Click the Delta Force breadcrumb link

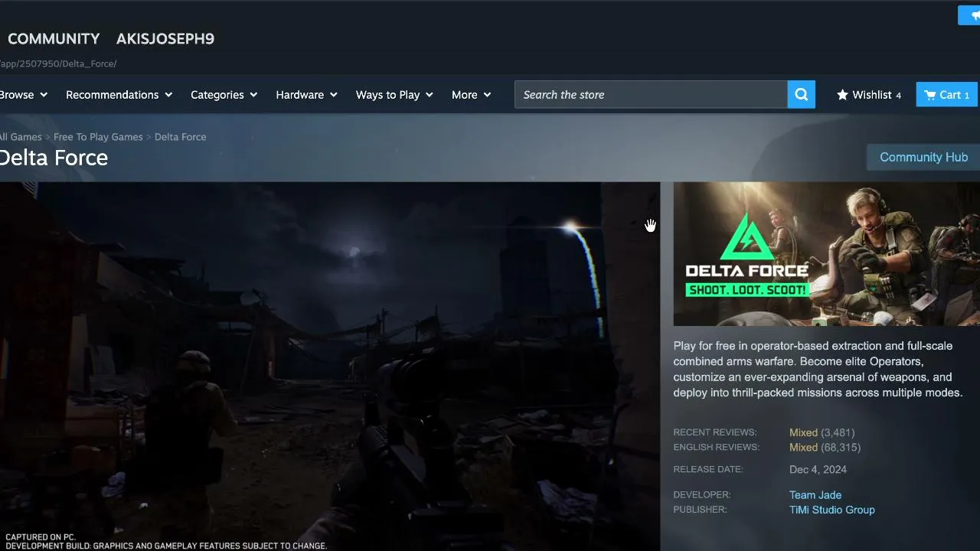click(180, 137)
